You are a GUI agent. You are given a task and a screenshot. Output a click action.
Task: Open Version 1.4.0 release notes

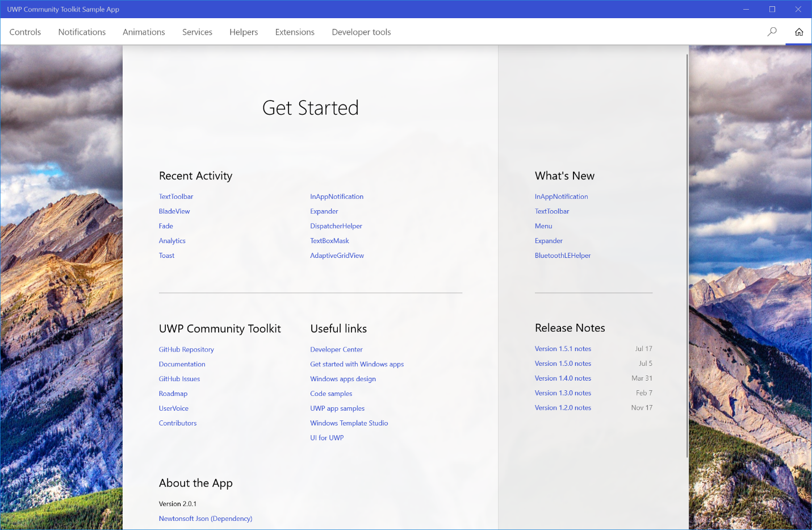[563, 378]
